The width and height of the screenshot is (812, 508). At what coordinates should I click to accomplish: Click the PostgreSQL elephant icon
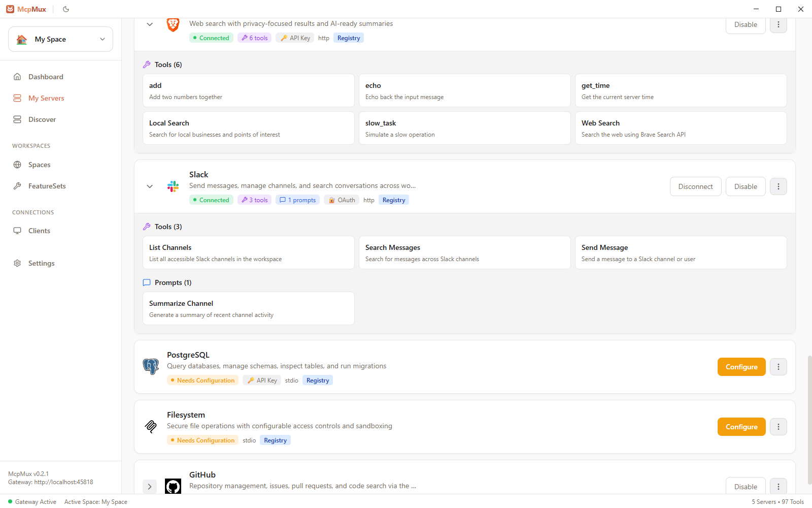coord(150,366)
